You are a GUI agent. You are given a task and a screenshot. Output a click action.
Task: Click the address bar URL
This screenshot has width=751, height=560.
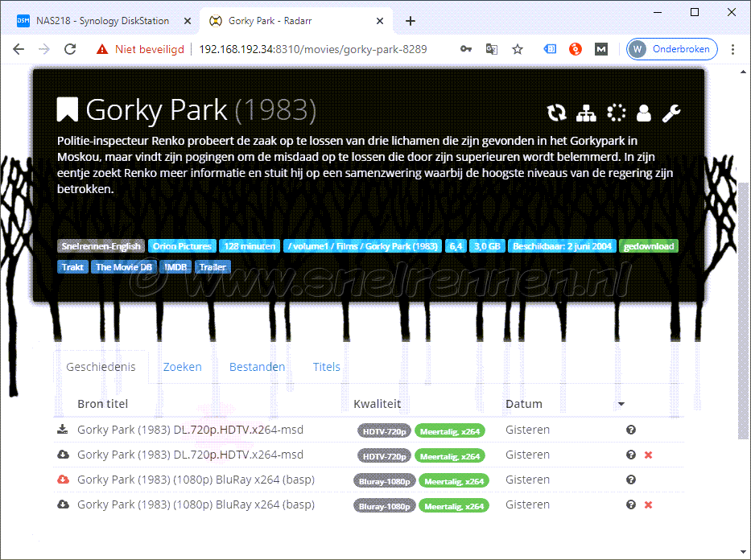313,49
